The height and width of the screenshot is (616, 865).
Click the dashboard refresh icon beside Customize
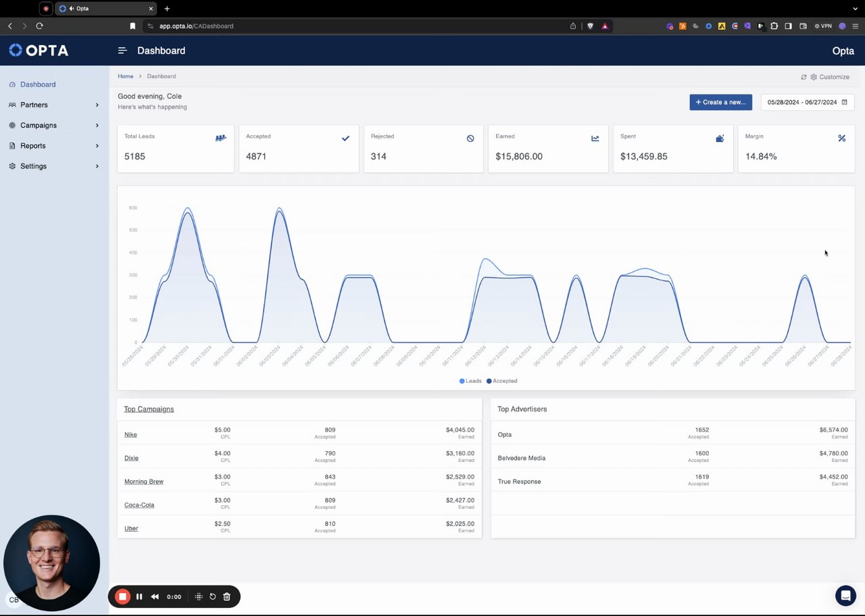pos(804,77)
